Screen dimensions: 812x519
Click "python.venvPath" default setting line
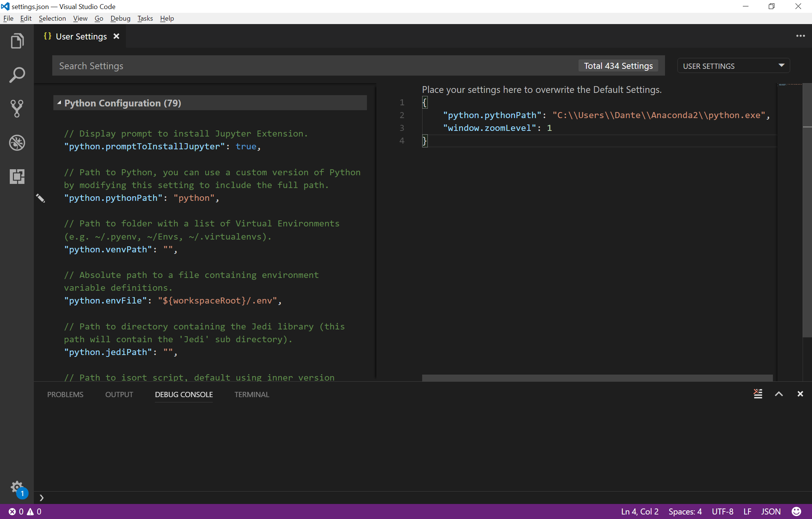click(120, 249)
